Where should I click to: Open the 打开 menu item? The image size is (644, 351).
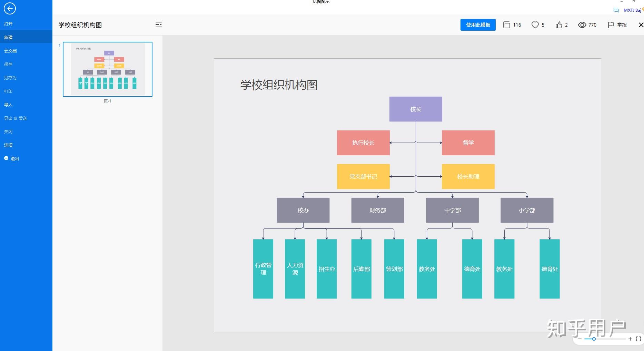(x=8, y=24)
